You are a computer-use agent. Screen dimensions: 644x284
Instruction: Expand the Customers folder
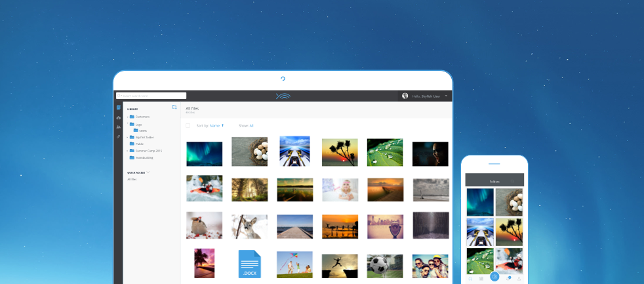coord(127,117)
